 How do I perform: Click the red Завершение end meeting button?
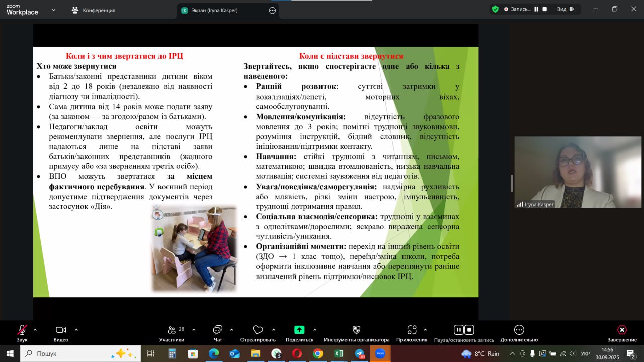622,330
